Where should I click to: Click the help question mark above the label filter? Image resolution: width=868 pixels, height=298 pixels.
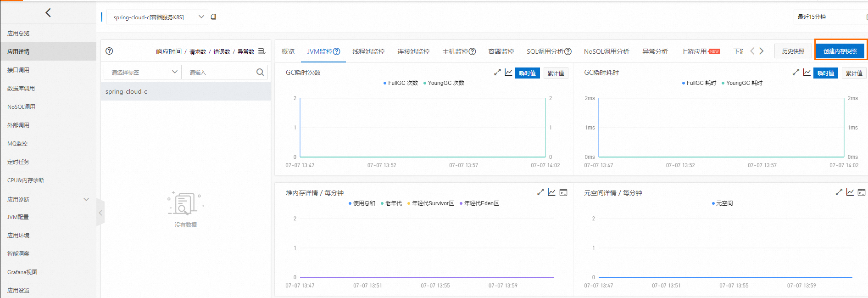tap(109, 51)
